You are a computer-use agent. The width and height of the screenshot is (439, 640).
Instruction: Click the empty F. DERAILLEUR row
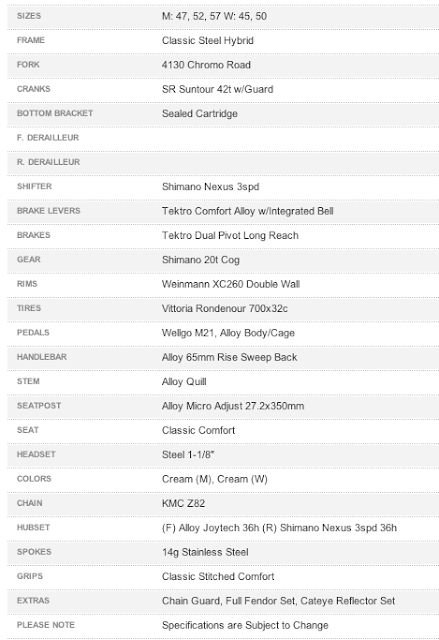pos(223,138)
